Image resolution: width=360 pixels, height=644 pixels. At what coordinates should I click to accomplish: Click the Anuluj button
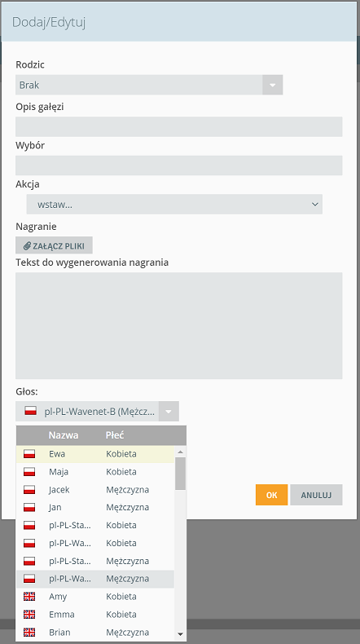(316, 495)
